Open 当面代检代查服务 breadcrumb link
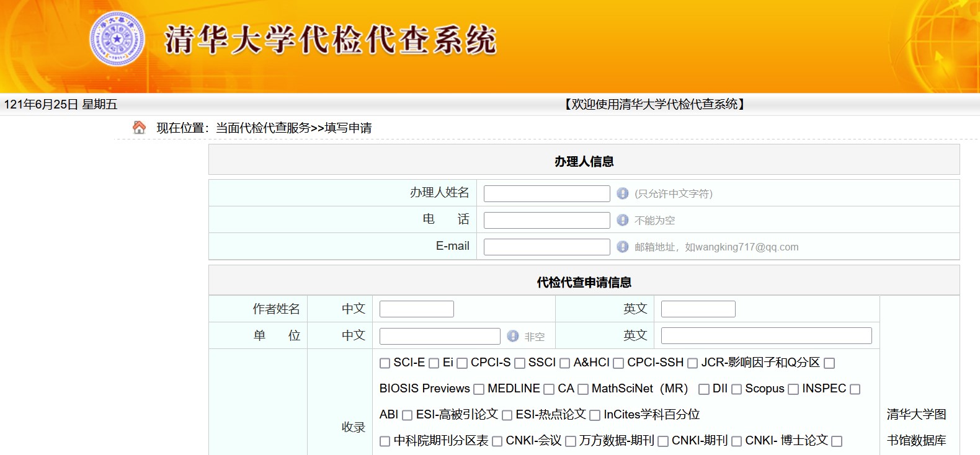Image resolution: width=980 pixels, height=455 pixels. (x=262, y=128)
